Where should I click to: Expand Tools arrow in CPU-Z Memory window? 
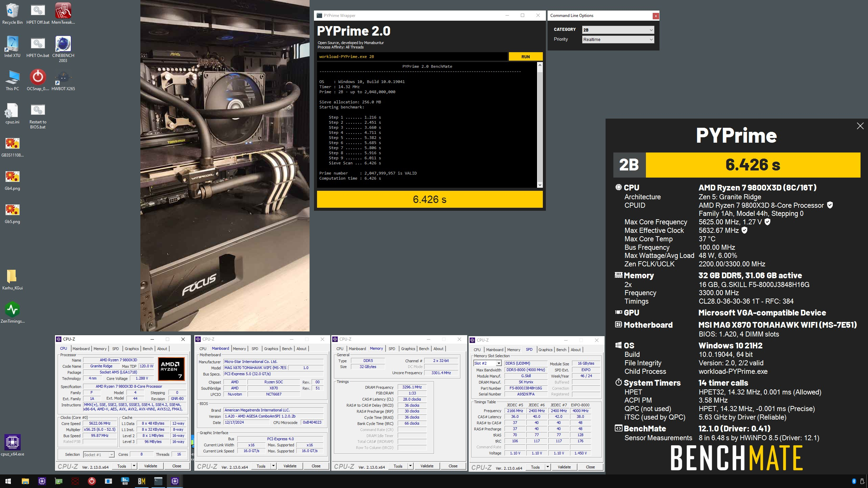pos(410,466)
